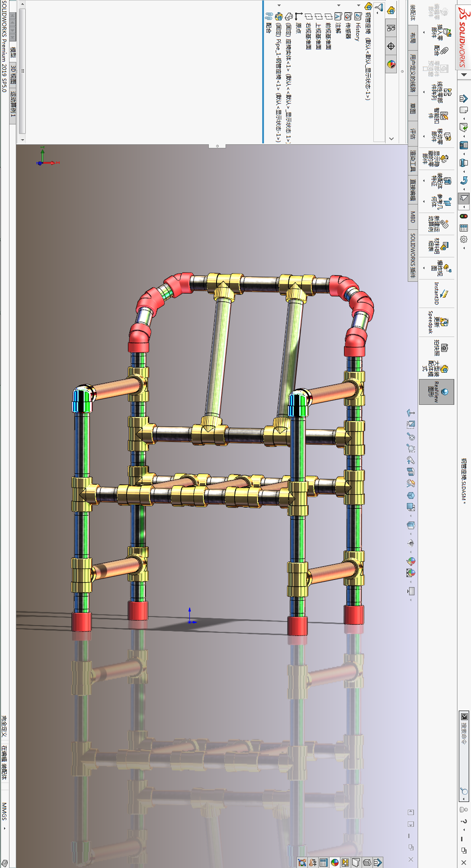Switch to the 草图 ribbon tab
Viewport: 471px width, 868px height.
(413, 109)
